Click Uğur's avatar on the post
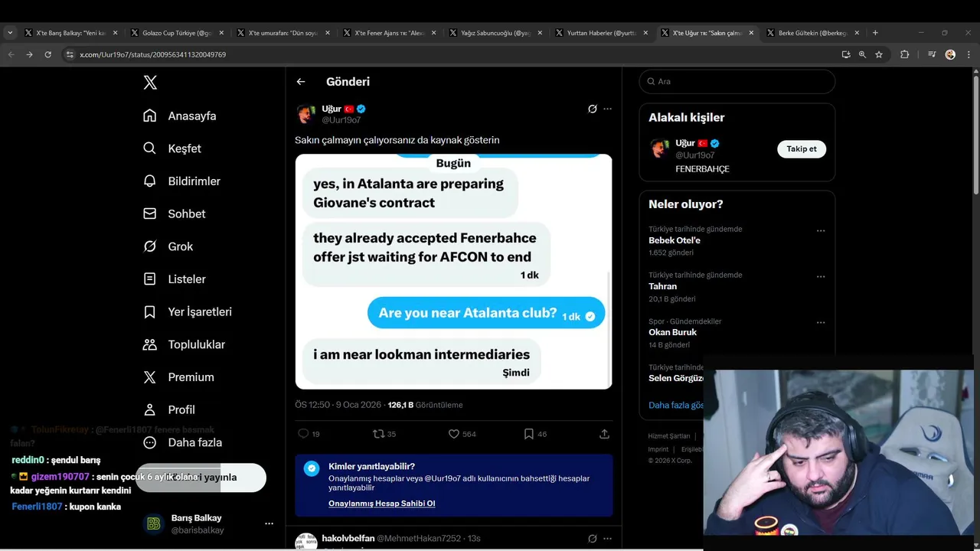 [x=306, y=114]
